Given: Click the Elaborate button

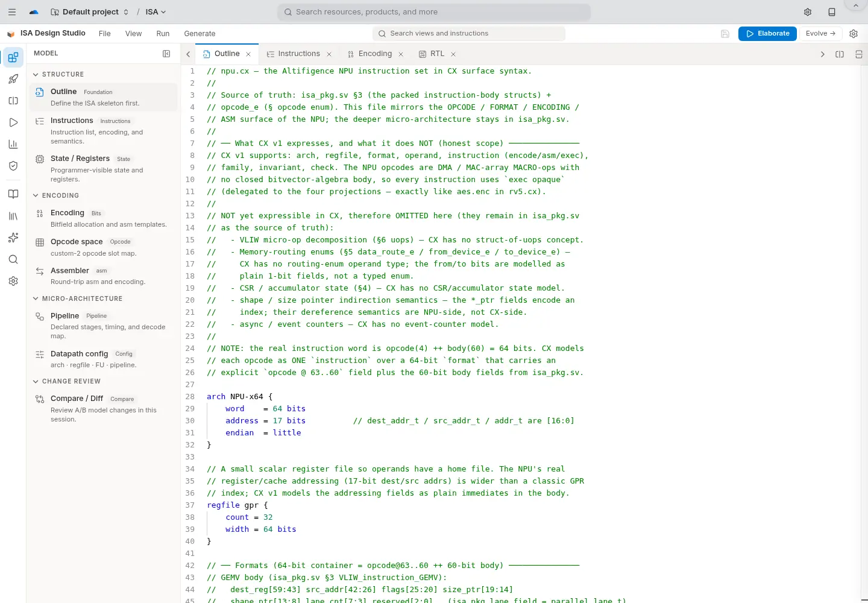Looking at the screenshot, I should coord(767,34).
